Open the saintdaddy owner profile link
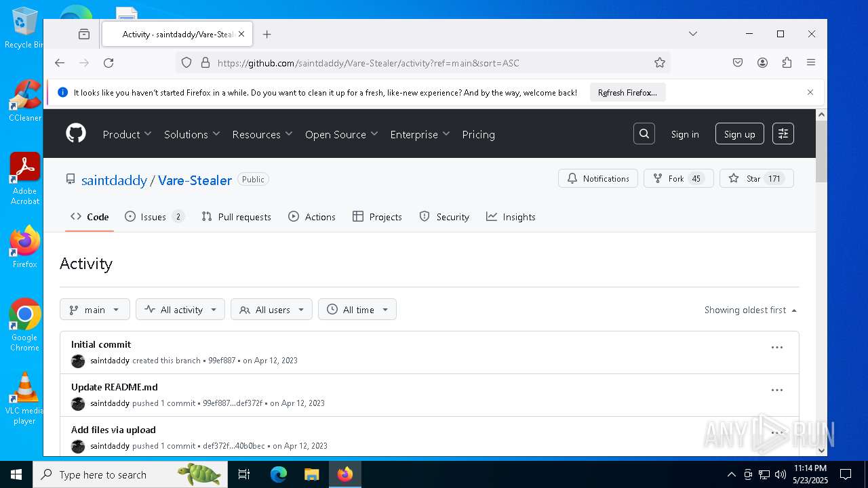 click(114, 180)
